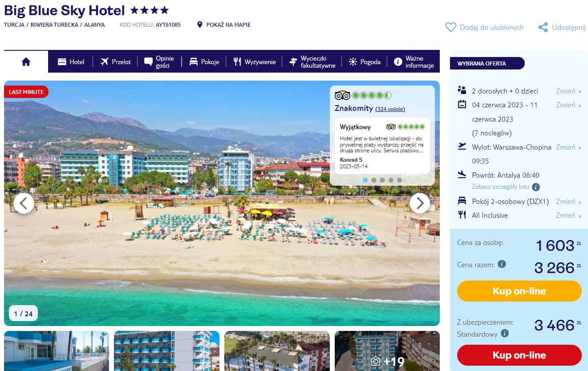Click the calendar date icon
This screenshot has width=588, height=371.
(x=462, y=105)
